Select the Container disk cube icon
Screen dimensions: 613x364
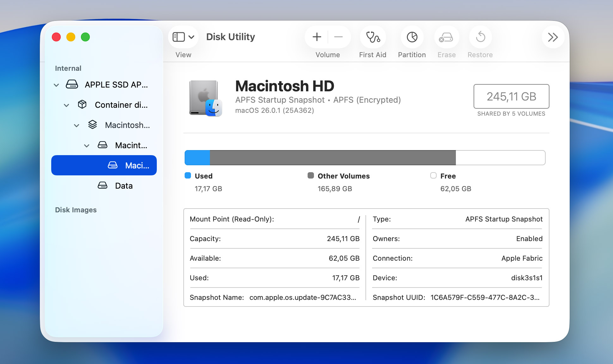pos(82,104)
